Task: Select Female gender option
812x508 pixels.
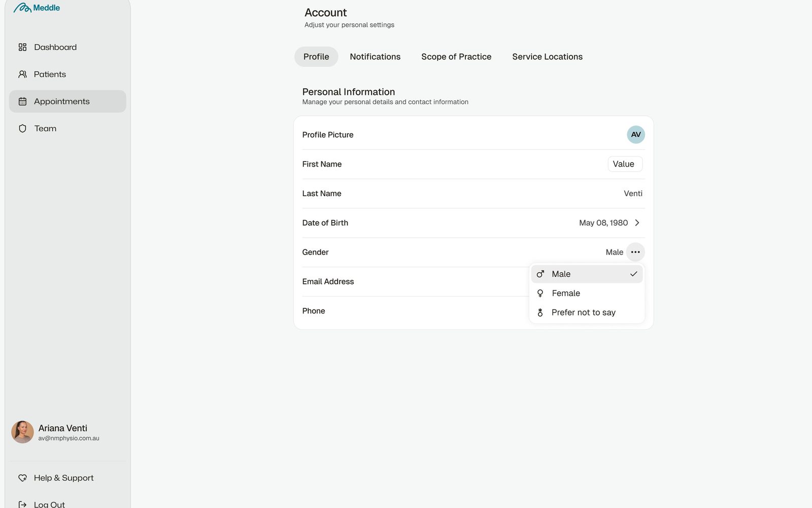Action: 587,293
